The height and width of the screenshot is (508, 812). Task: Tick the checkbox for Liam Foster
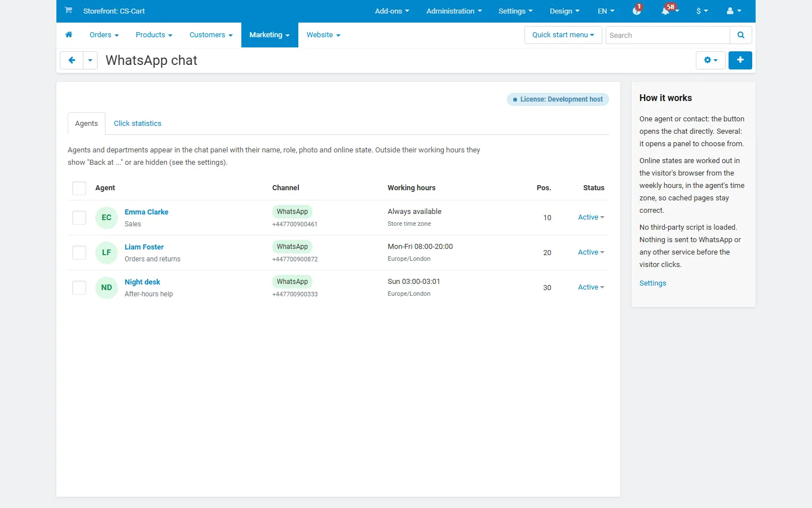tap(80, 253)
